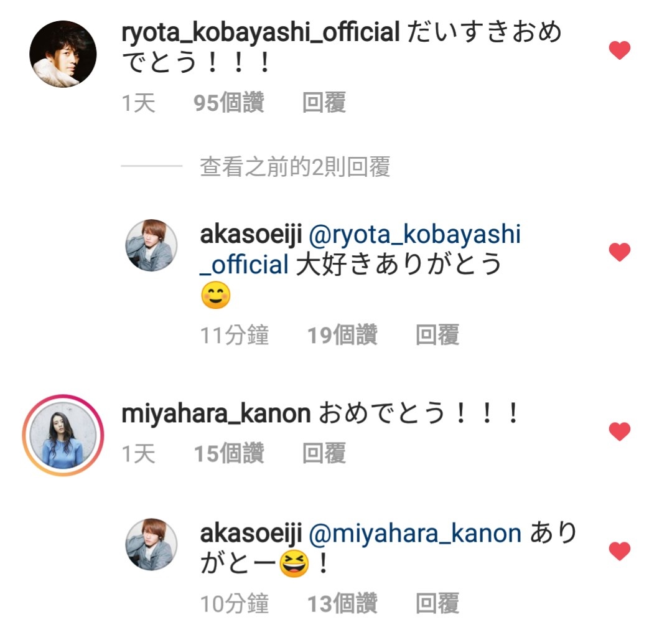
Task: Open @ryota_kobayashi_official mention link
Action: coord(360,249)
